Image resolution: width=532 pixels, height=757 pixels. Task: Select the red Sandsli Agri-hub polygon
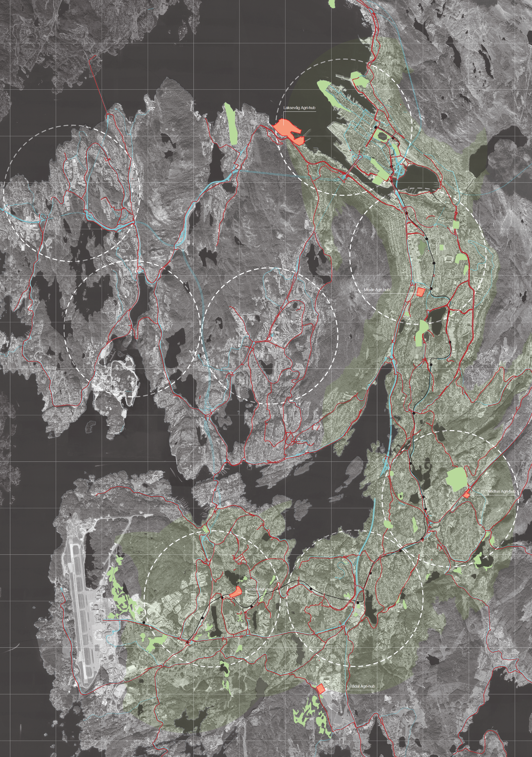(x=237, y=591)
